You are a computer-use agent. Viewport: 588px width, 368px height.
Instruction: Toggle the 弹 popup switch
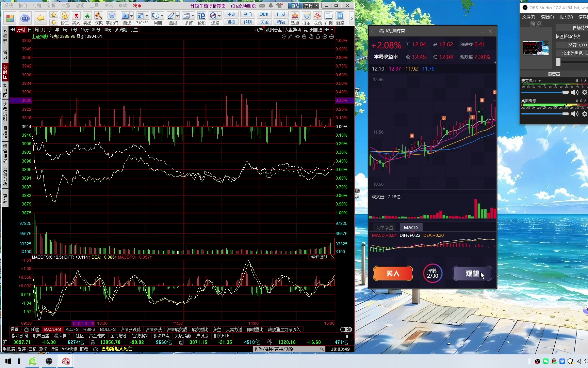tap(346, 329)
